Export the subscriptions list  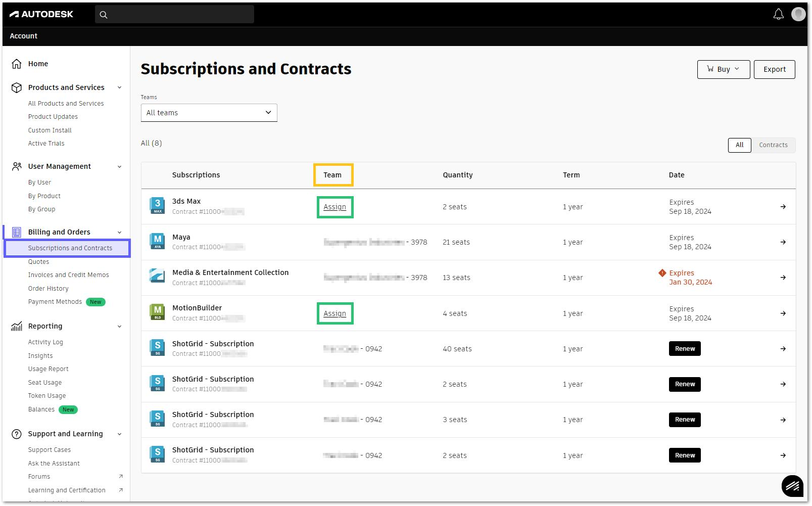pyautogui.click(x=775, y=69)
